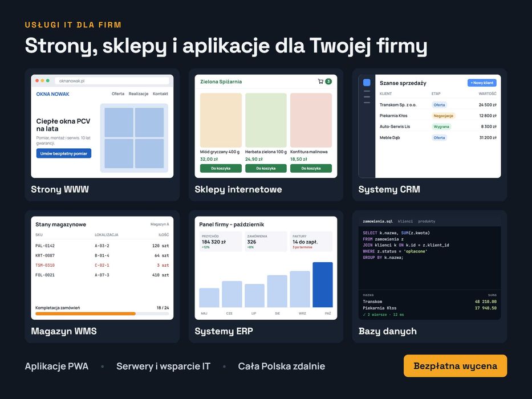Click the WARTOŚĆ column header

[488, 93]
